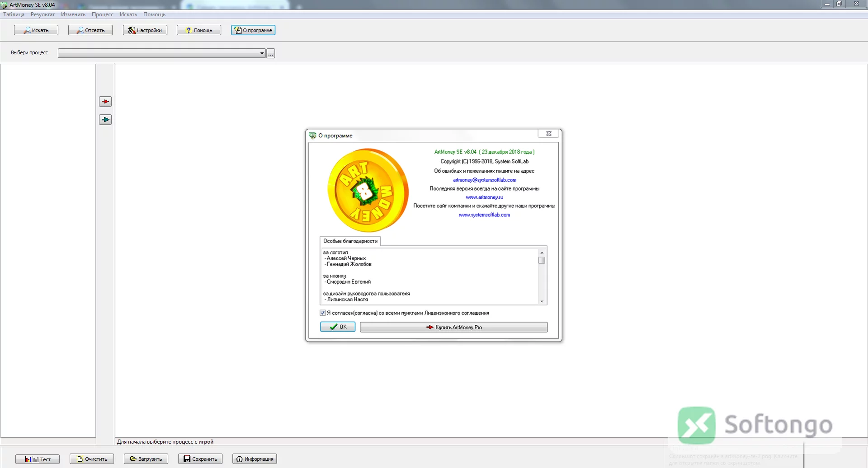The width and height of the screenshot is (868, 468).
Task: Click the Смородин Евгений credit line
Action: click(348, 282)
